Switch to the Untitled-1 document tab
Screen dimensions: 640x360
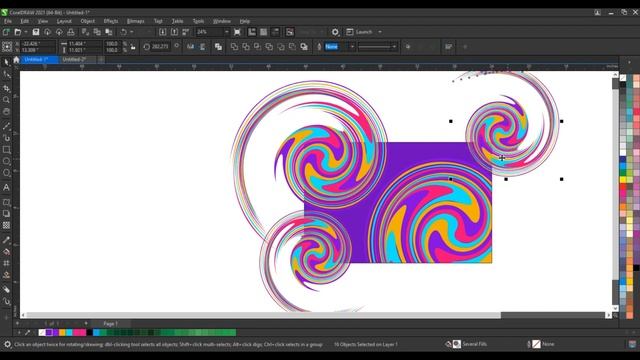click(x=40, y=60)
